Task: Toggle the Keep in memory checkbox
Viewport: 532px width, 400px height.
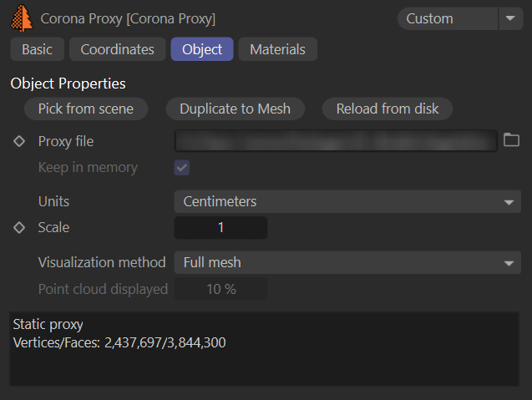Action: coord(182,168)
